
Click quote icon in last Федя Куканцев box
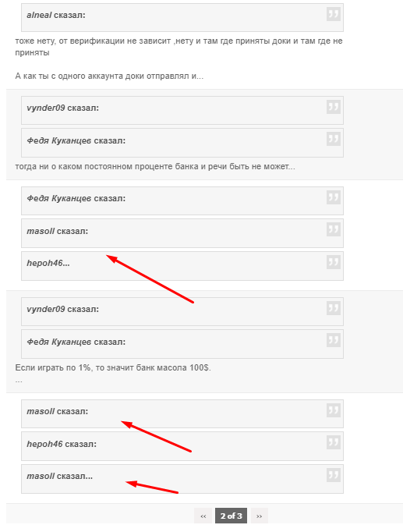(333, 340)
